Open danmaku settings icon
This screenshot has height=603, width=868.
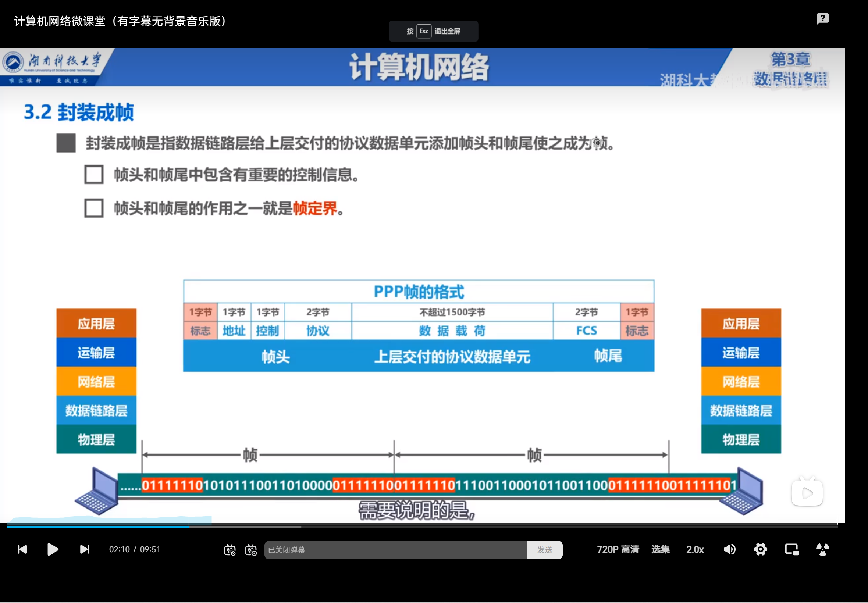tap(251, 550)
